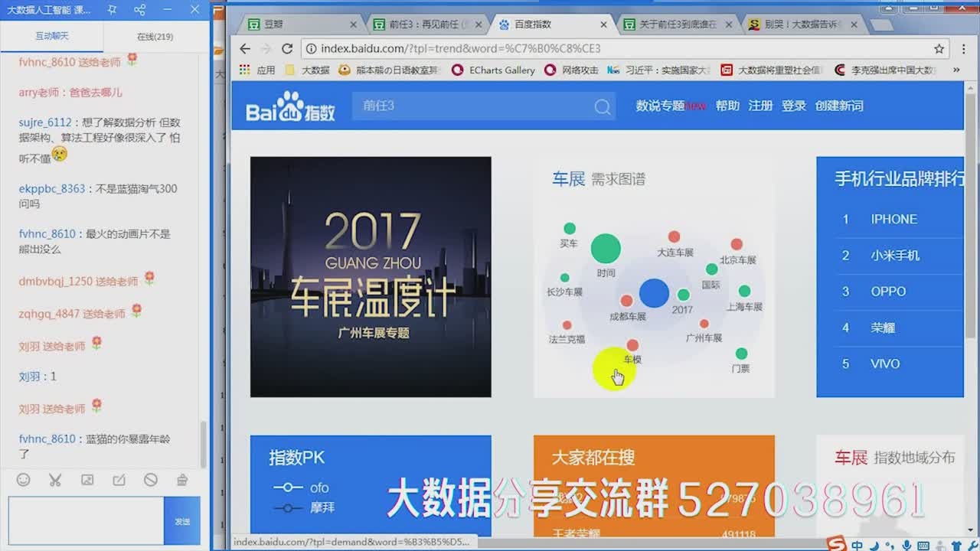980x551 pixels.
Task: Click the edit note icon in chat toolbar
Action: pyautogui.click(x=119, y=480)
